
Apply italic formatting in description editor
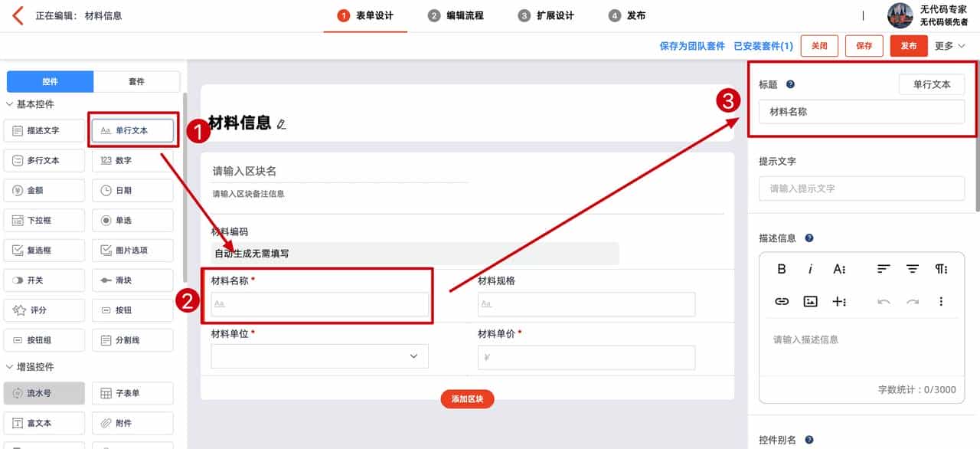(x=810, y=269)
